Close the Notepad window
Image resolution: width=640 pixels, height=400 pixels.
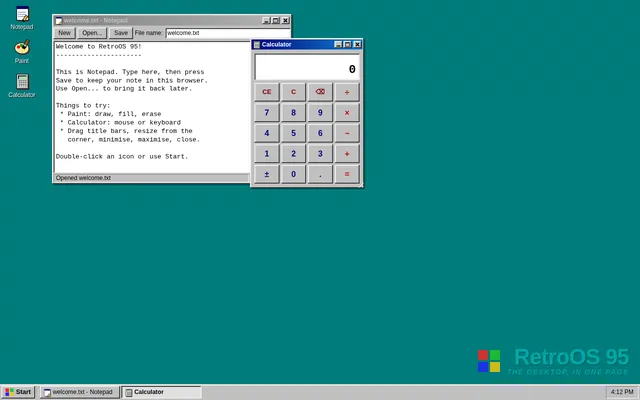286,20
